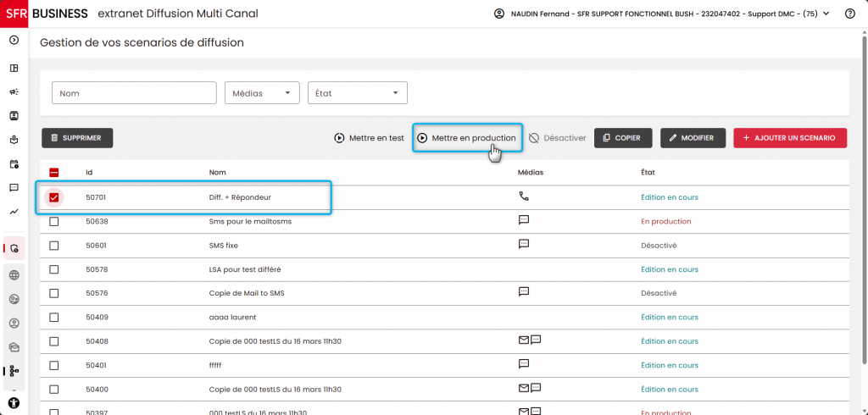
Task: Uncheck the checkbox for scenario 50701
Action: coord(53,197)
